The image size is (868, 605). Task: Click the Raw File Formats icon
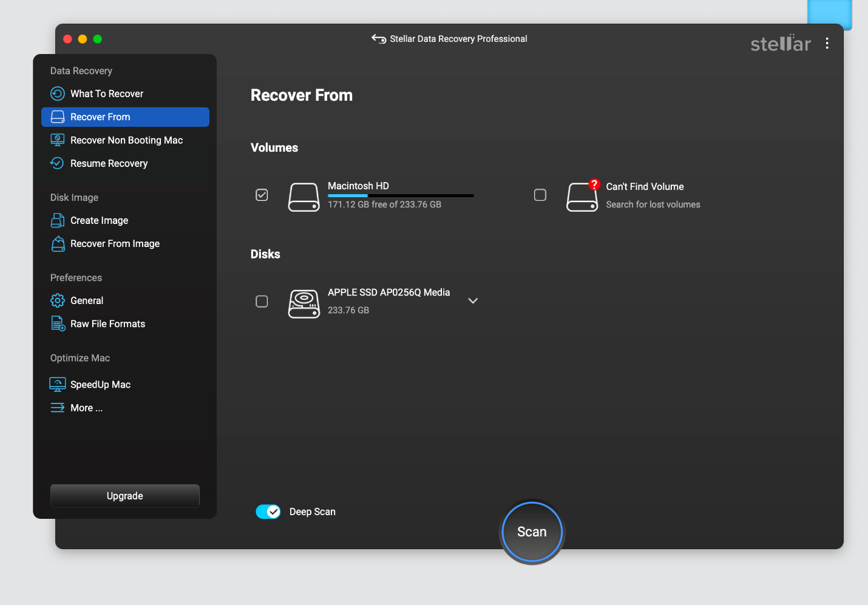click(x=58, y=323)
